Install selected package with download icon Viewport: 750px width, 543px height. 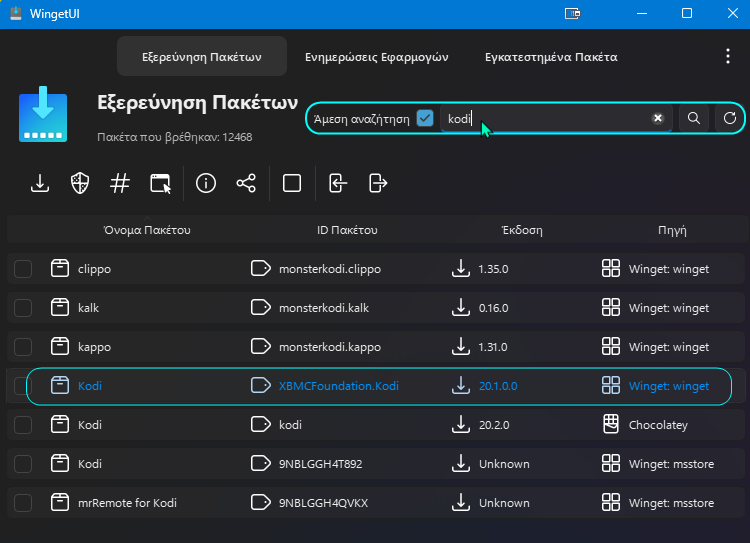pyautogui.click(x=40, y=183)
